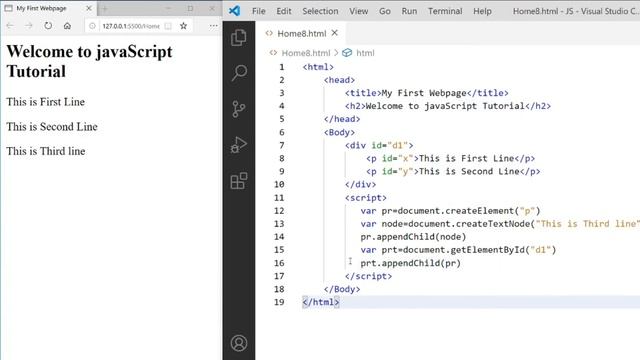Viewport: 640px width, 360px height.
Task: Click the Welcome to javaScript Tutorial heading
Action: (x=89, y=61)
